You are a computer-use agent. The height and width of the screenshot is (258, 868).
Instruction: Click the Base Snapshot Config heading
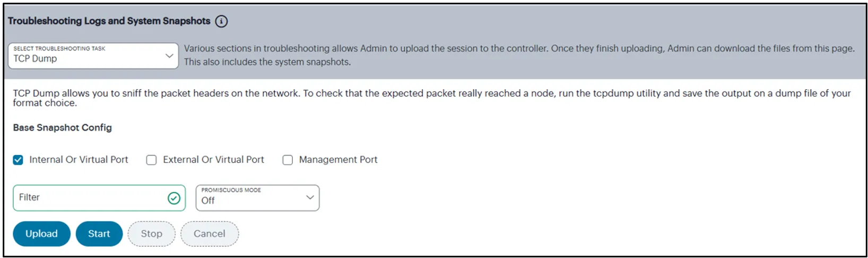[x=63, y=128]
